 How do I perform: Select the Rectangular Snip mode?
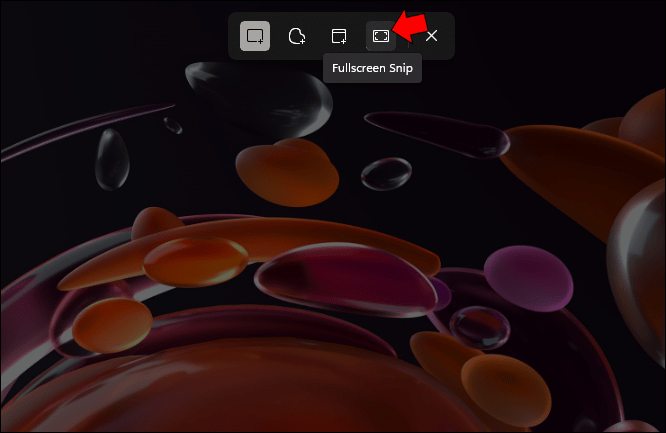click(255, 36)
